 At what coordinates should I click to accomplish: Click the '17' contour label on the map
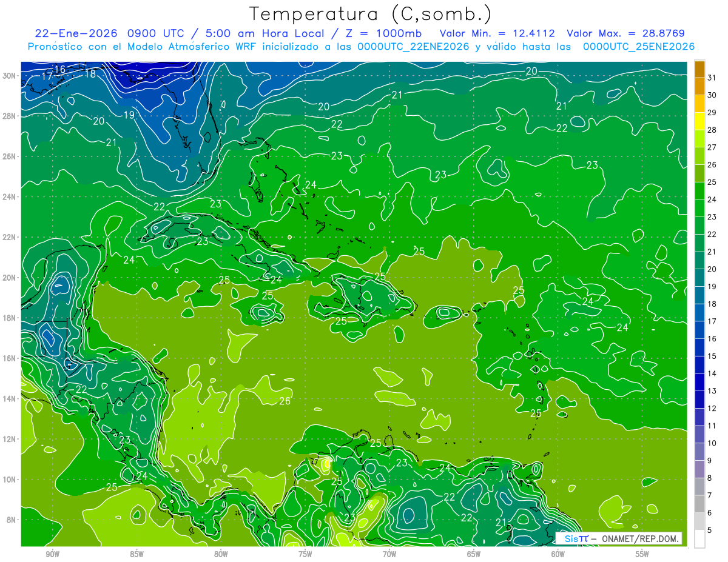coord(47,76)
